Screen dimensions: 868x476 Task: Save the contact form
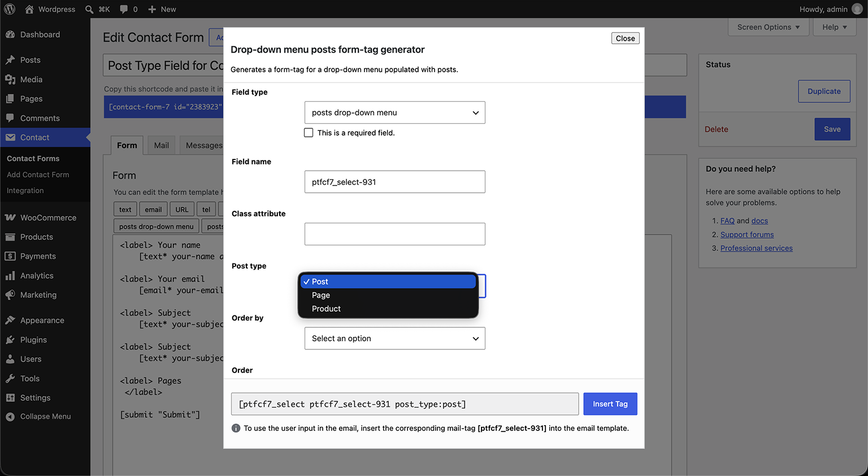tap(832, 129)
